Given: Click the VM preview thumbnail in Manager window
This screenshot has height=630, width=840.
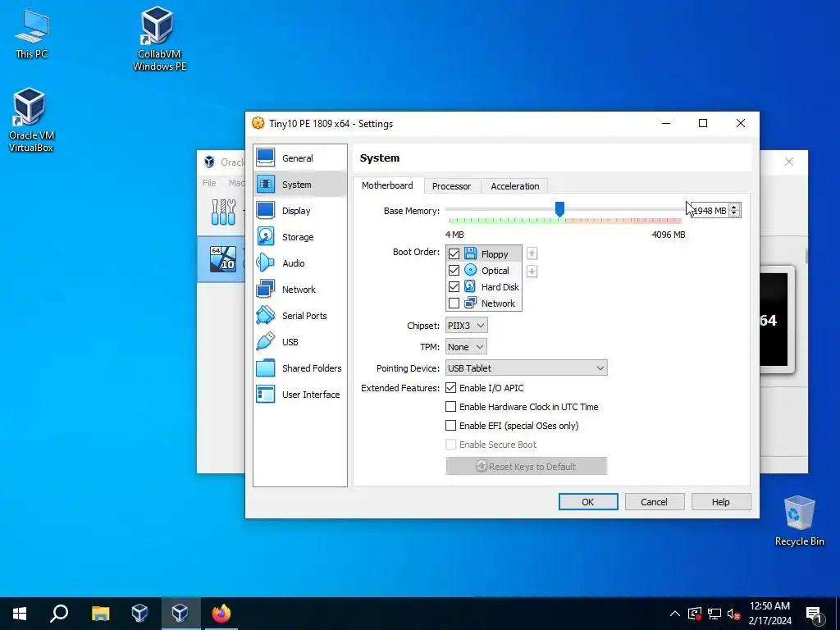Looking at the screenshot, I should pos(774,320).
